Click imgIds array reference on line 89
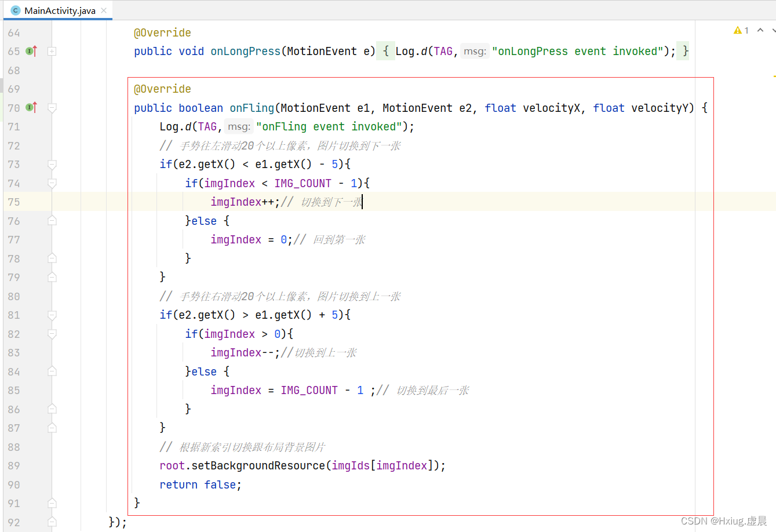776x532 pixels. 351,465
